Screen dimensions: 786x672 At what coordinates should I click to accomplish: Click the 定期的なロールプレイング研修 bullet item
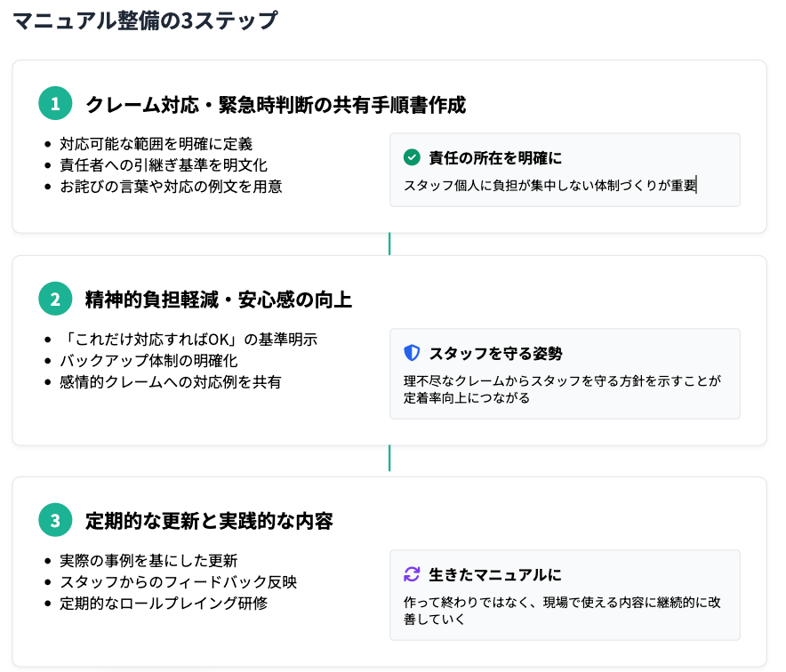click(164, 604)
